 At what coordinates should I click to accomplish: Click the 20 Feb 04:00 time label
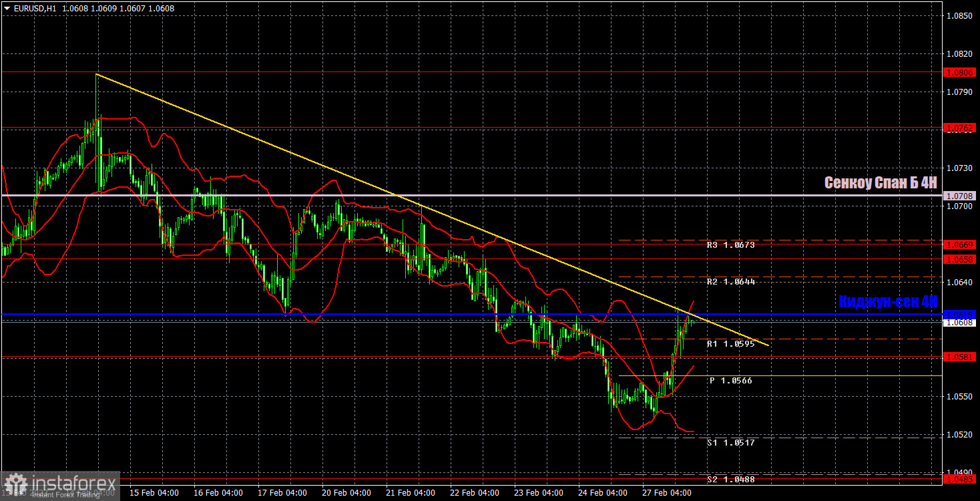[x=347, y=493]
